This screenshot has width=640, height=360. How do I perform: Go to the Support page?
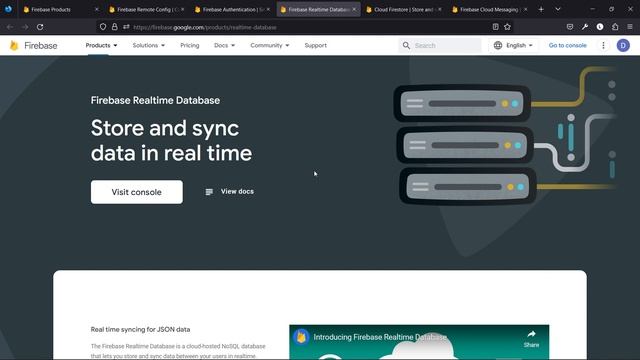[316, 45]
